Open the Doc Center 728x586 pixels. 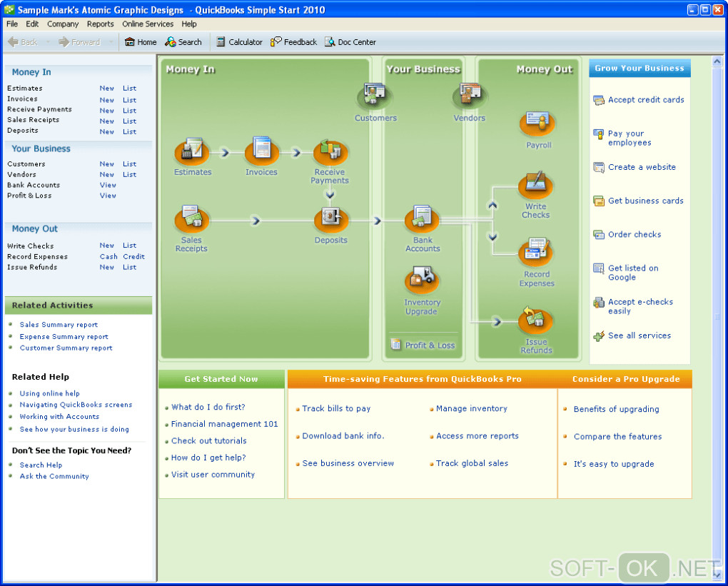coord(350,42)
